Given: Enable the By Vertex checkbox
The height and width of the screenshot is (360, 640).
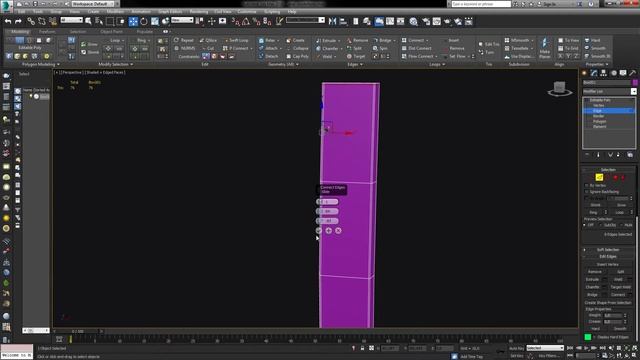Looking at the screenshot, I should [x=587, y=186].
